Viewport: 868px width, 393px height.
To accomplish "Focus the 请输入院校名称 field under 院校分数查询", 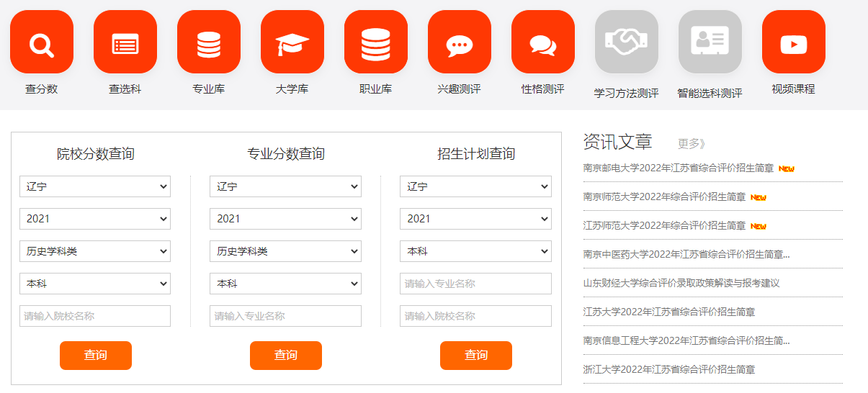I will [x=95, y=316].
